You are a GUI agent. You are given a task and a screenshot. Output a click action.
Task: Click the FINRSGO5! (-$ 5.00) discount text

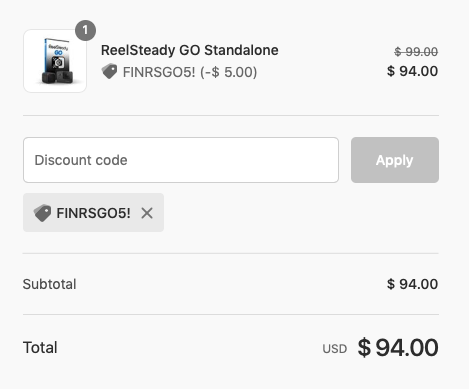[x=190, y=72]
